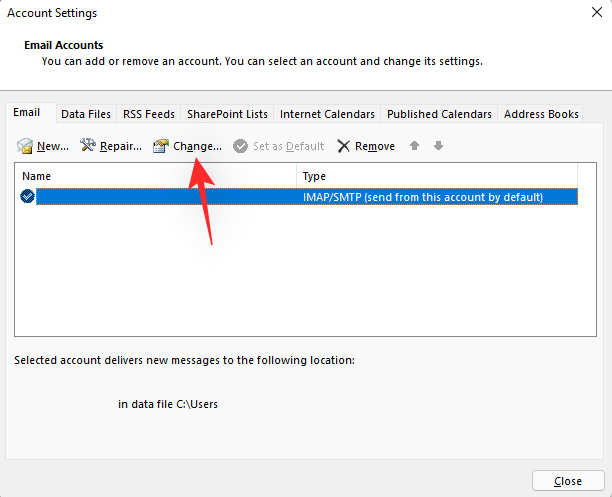This screenshot has width=612, height=497.
Task: Sort accounts by the Type column header
Action: [438, 176]
